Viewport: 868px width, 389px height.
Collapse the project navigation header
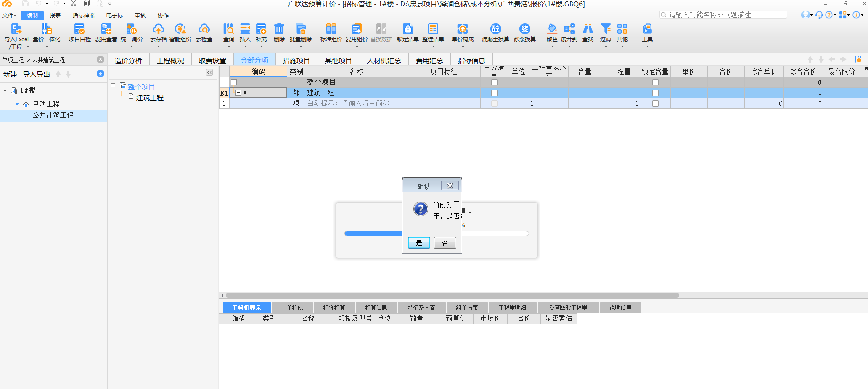pos(101,59)
